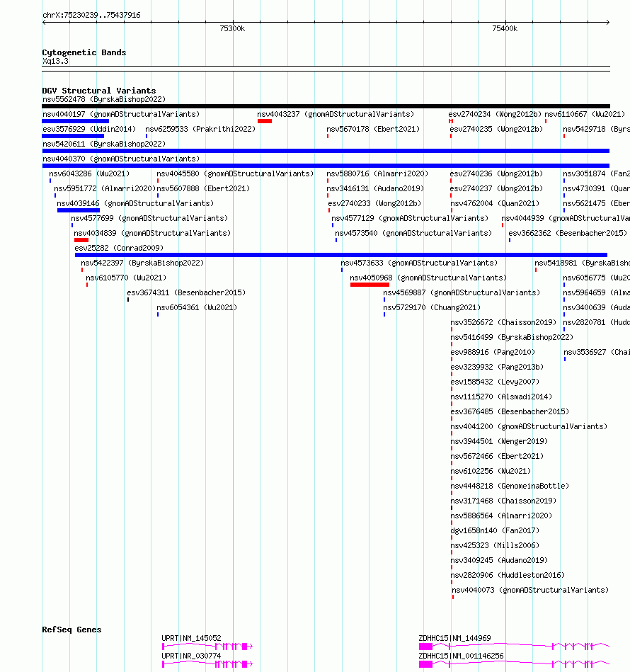The height and width of the screenshot is (672, 630).
Task: Select nsv4573633 (gnomADStructuralVariants)
Action: pos(419,263)
